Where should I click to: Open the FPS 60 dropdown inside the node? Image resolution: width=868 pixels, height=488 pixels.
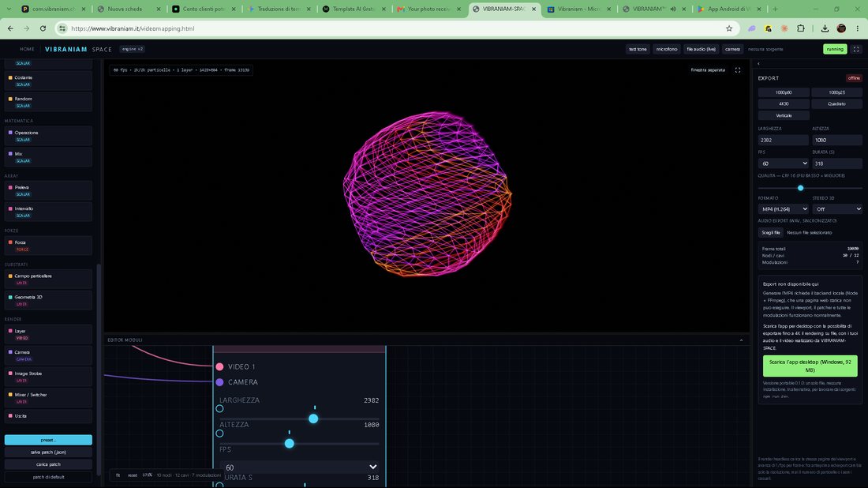pyautogui.click(x=300, y=467)
